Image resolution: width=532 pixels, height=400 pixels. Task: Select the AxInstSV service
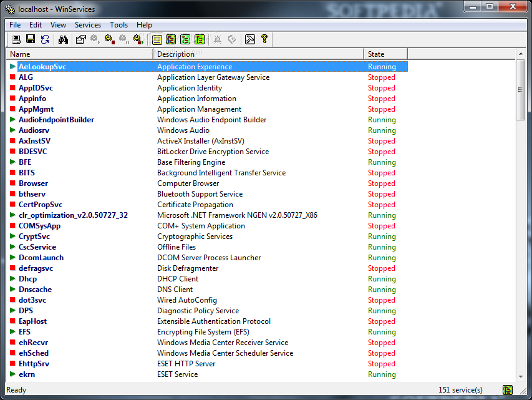pos(34,141)
